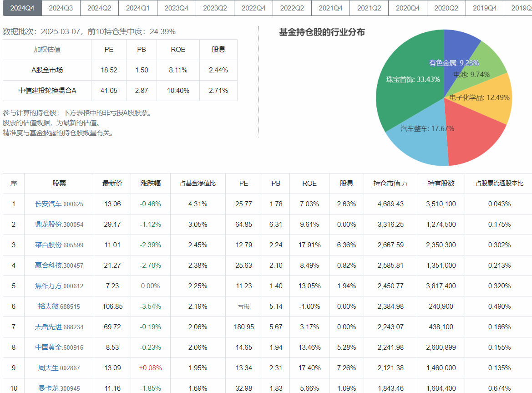Switch to the 2024Q3 tab
The width and height of the screenshot is (532, 393).
click(x=61, y=8)
